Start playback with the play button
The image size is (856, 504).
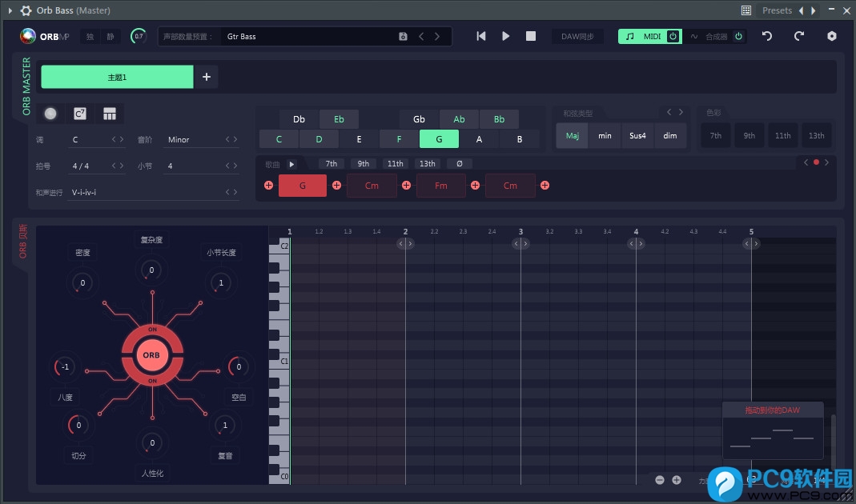[506, 36]
